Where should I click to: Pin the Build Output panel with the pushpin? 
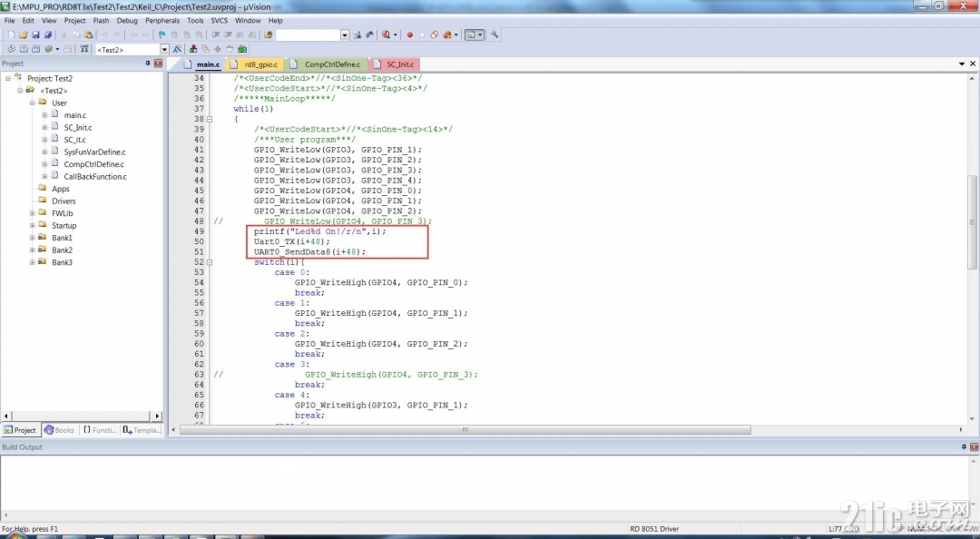(964, 447)
